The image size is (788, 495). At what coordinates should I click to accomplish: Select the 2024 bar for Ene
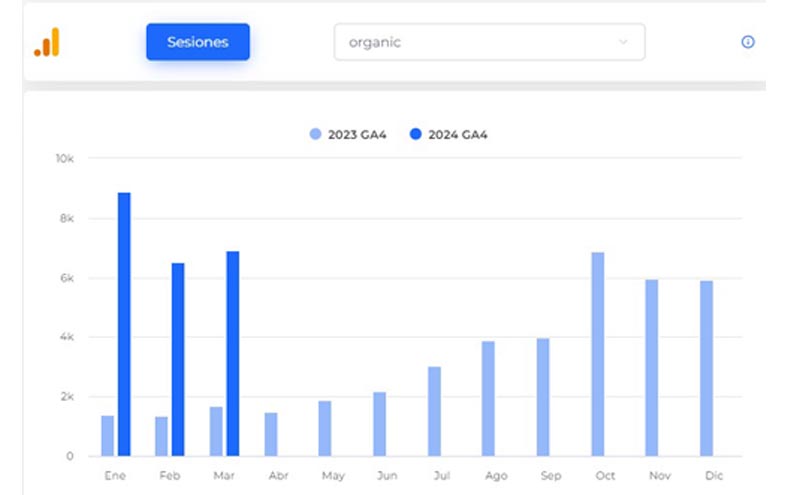pyautogui.click(x=124, y=324)
